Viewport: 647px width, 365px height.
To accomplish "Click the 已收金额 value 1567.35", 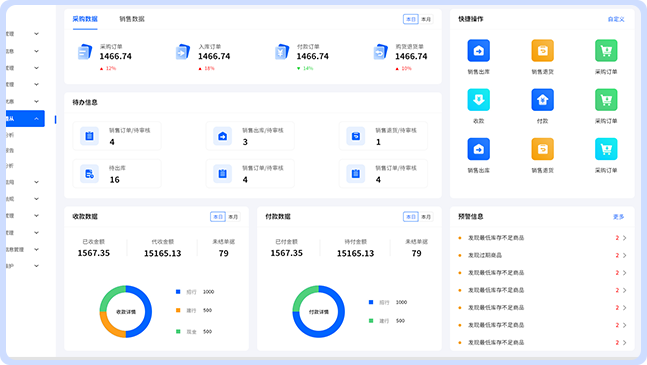I will tap(94, 253).
